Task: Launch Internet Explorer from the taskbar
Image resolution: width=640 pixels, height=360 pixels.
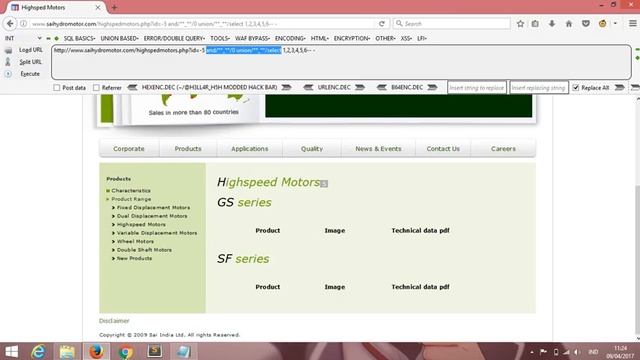Action: coord(38,351)
